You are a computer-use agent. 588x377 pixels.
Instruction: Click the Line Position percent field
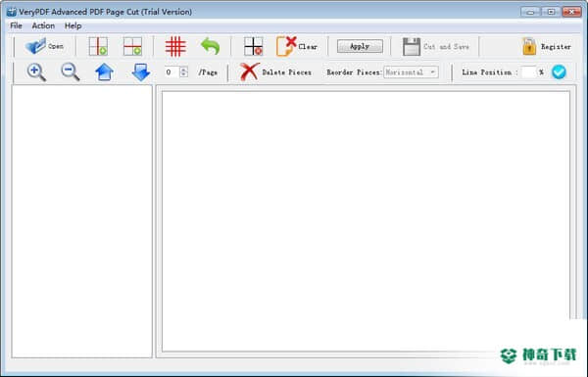click(529, 71)
